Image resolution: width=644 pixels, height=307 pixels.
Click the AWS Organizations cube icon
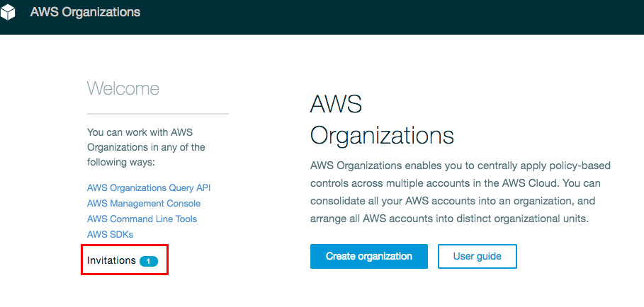coord(8,13)
